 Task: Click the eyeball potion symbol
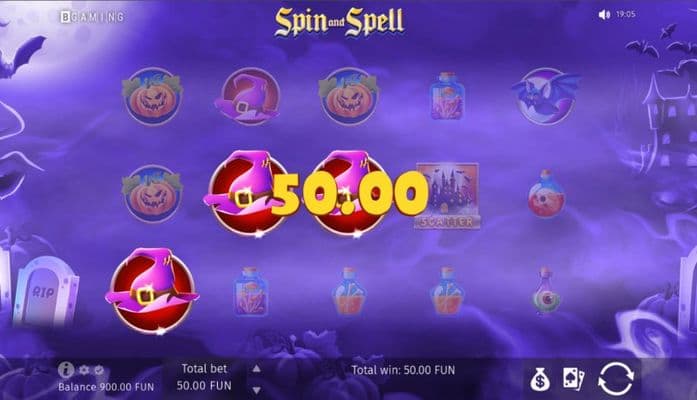pos(546,292)
